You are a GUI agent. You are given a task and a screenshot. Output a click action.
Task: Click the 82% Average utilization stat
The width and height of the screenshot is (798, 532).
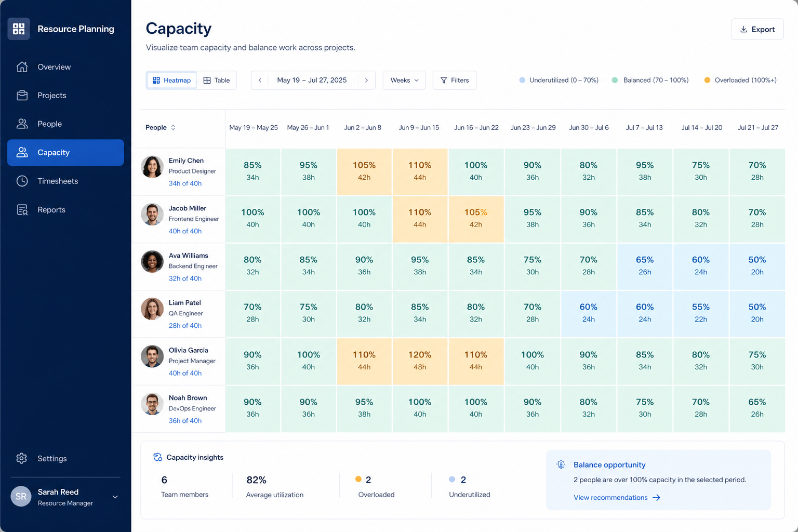click(275, 486)
